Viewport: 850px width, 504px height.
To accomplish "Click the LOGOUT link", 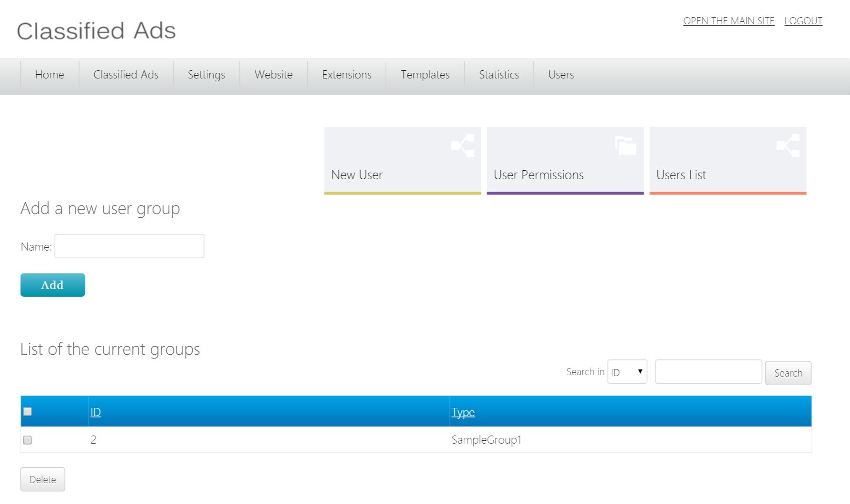I will tap(803, 20).
